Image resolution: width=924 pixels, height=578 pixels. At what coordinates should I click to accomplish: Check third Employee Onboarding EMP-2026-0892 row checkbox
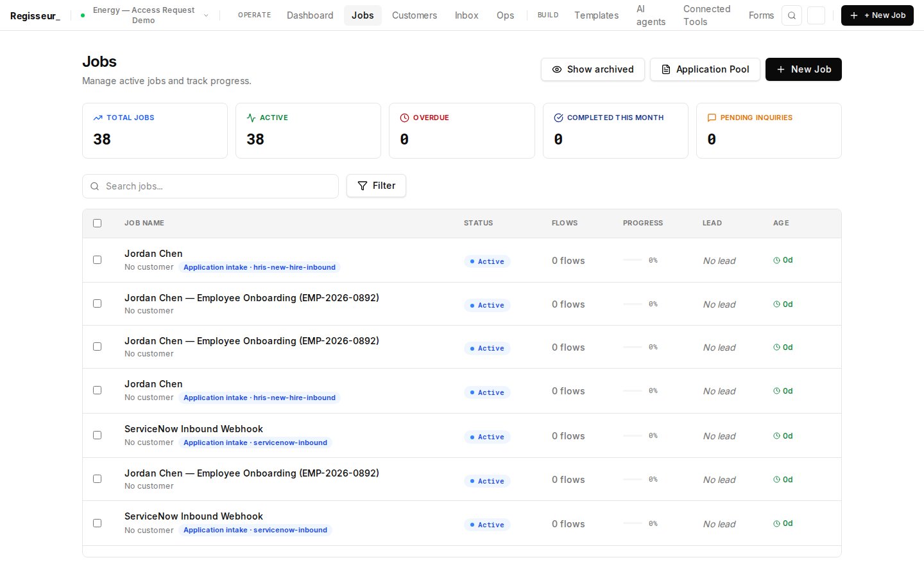pos(98,479)
